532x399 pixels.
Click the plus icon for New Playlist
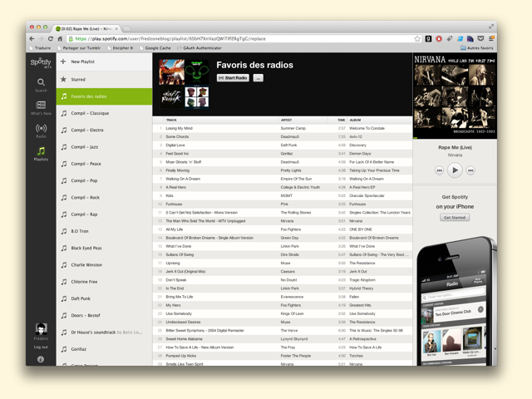click(x=63, y=62)
